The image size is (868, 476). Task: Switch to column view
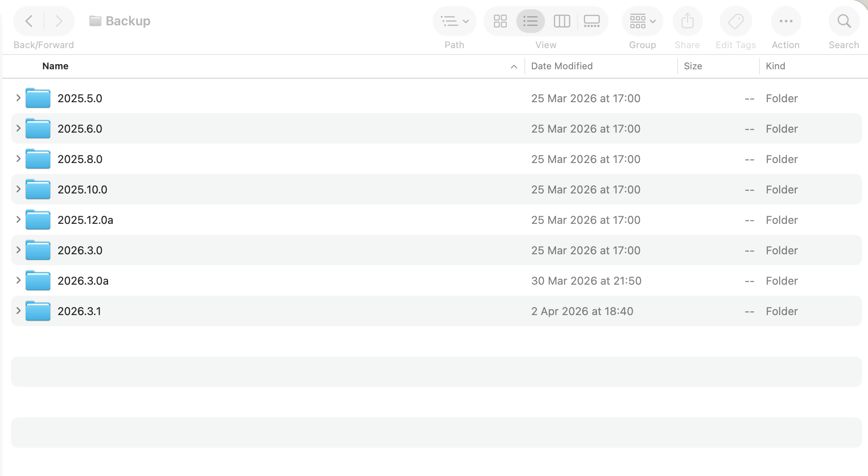click(x=561, y=21)
